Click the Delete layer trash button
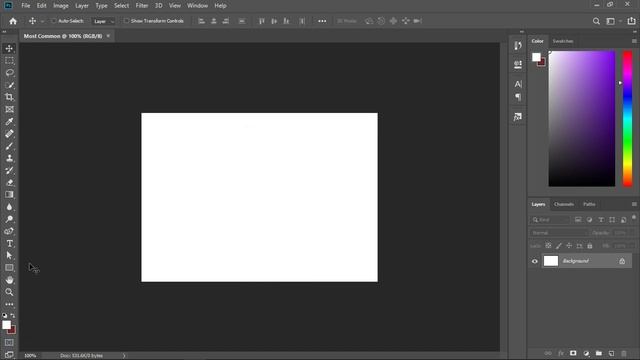This screenshot has height=360, width=640. click(x=624, y=353)
